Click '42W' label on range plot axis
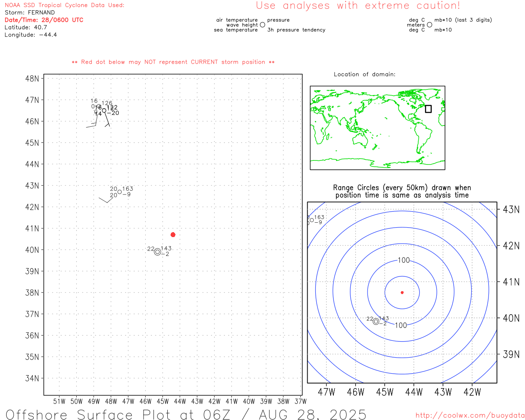Screen dimensions: 525x420 click(472, 392)
